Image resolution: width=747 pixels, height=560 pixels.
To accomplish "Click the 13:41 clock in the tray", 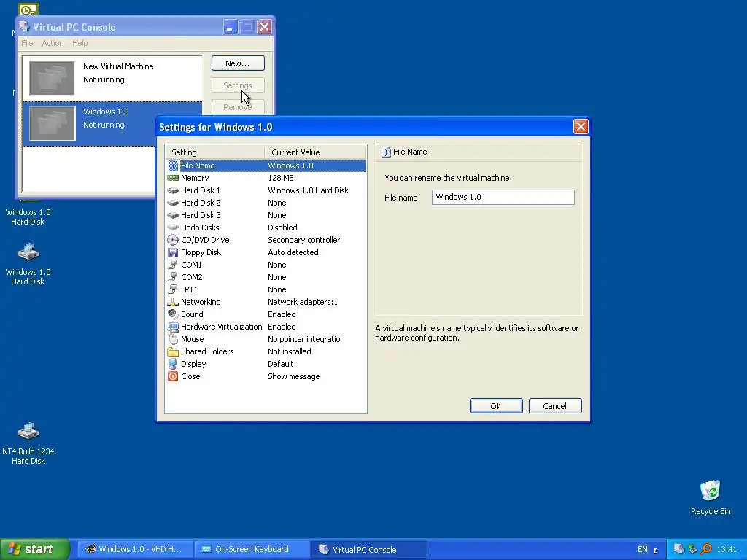I will tap(727, 549).
